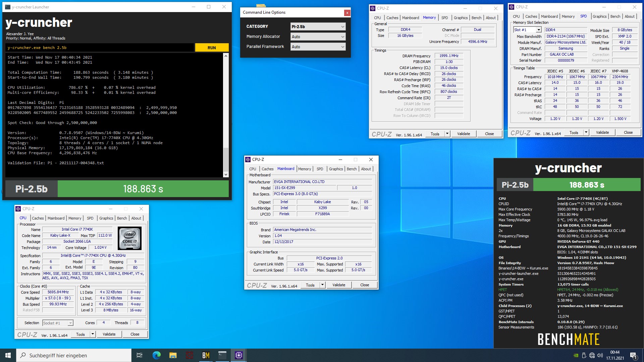Open the volume tray icon

pos(600,355)
